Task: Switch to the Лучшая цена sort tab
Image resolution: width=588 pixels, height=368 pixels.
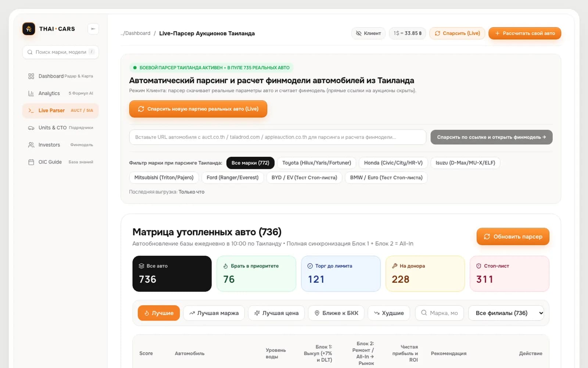Action: point(276,313)
